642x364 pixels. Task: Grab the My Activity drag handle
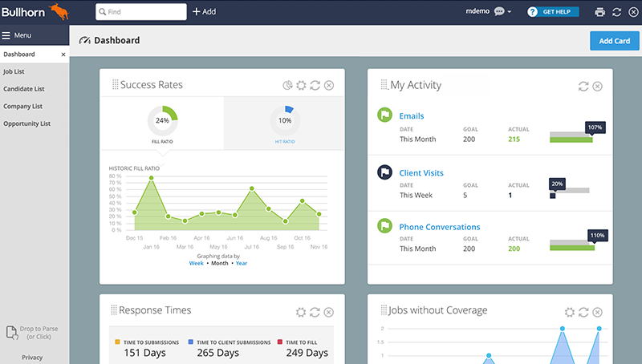click(384, 85)
